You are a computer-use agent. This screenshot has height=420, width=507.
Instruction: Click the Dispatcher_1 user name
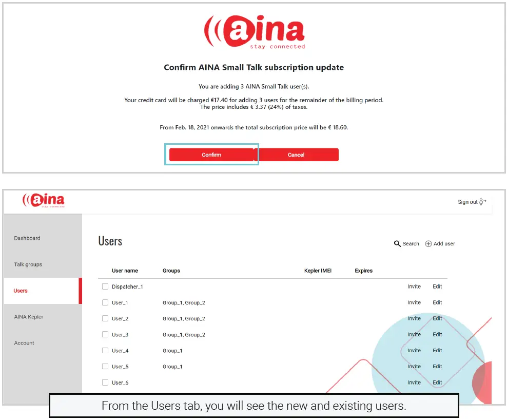[x=127, y=287]
